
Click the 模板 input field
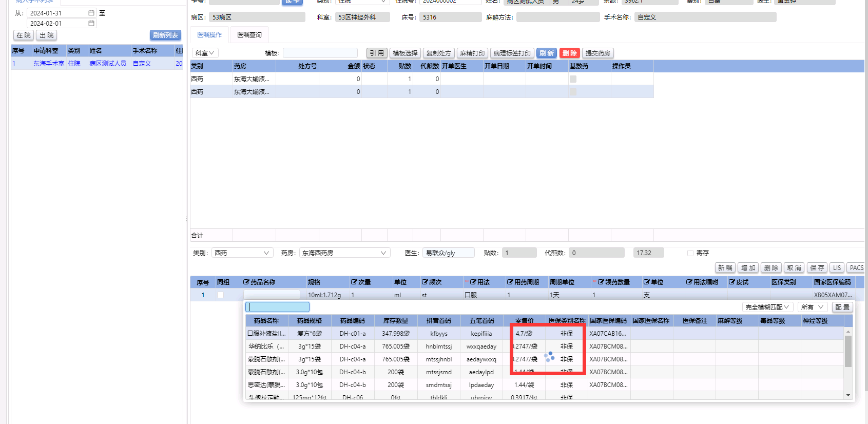320,53
